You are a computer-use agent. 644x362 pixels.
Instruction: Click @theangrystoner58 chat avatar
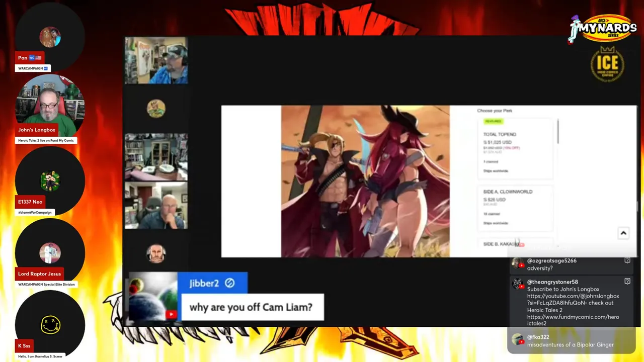517,284
